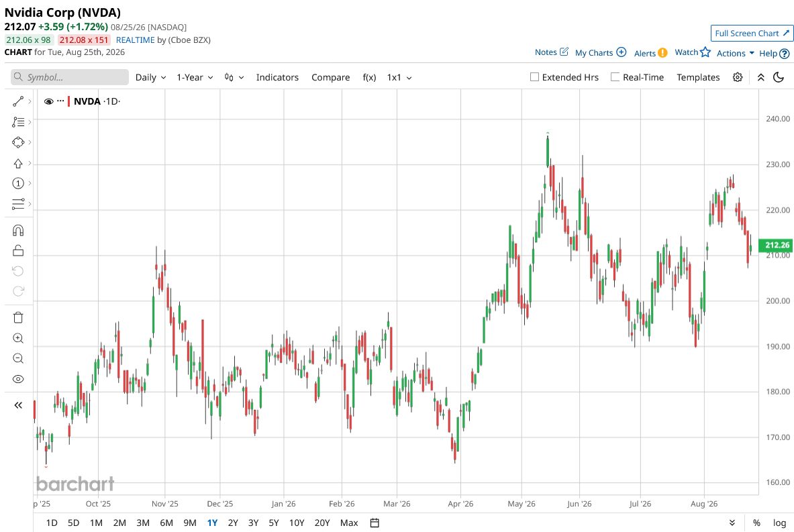This screenshot has height=532, width=794.
Task: Undo the last drawing action
Action: pos(17,271)
